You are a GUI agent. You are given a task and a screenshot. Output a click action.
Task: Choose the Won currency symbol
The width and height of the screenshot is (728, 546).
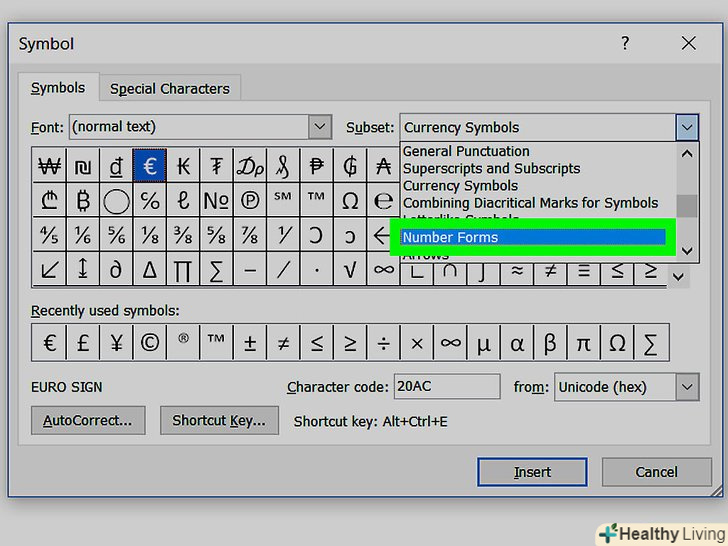(49, 165)
